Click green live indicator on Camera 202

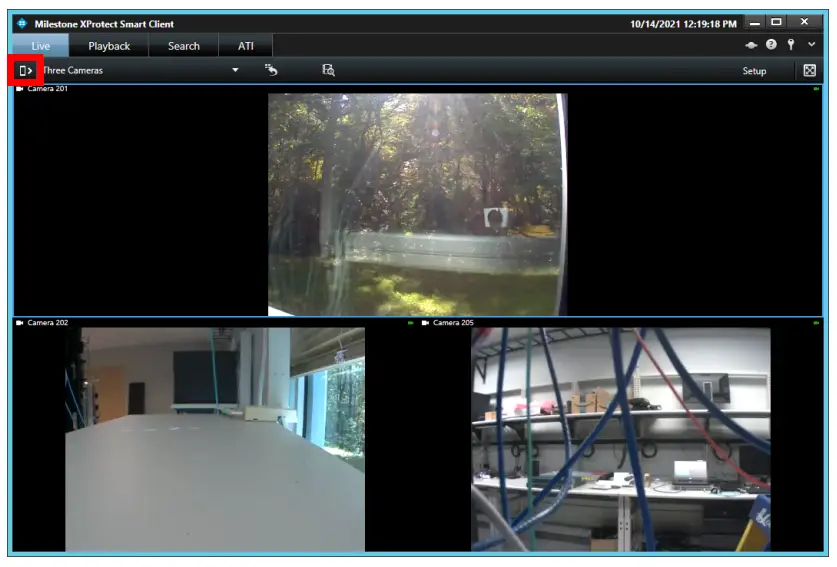[410, 323]
